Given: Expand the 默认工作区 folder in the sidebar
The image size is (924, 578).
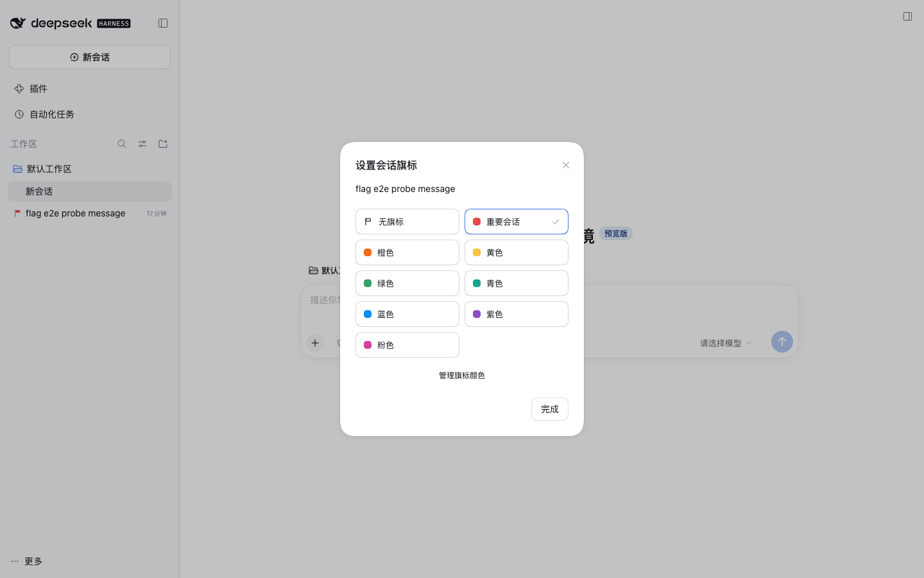Looking at the screenshot, I should 90,169.
